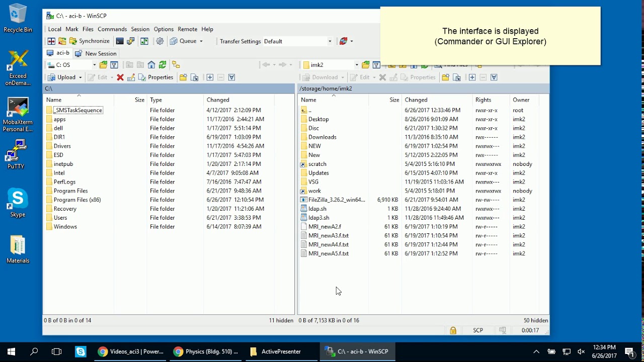Viewport: 644px width, 362px height.
Task: Refresh the local panel with green arrows
Action: (163, 65)
